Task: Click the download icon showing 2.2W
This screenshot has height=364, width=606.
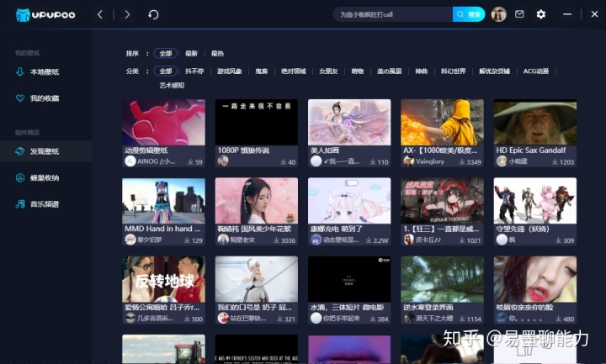Action: click(369, 240)
